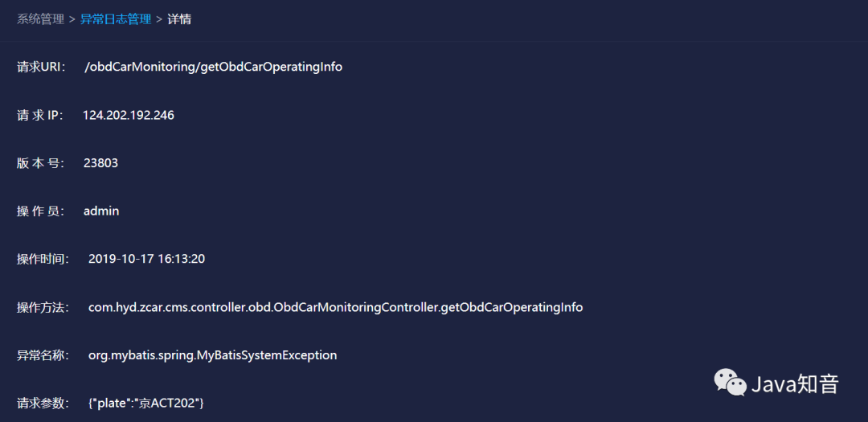This screenshot has height=422, width=868.
Task: Click the ObdCarMonitoringController method name text
Action: click(x=335, y=307)
